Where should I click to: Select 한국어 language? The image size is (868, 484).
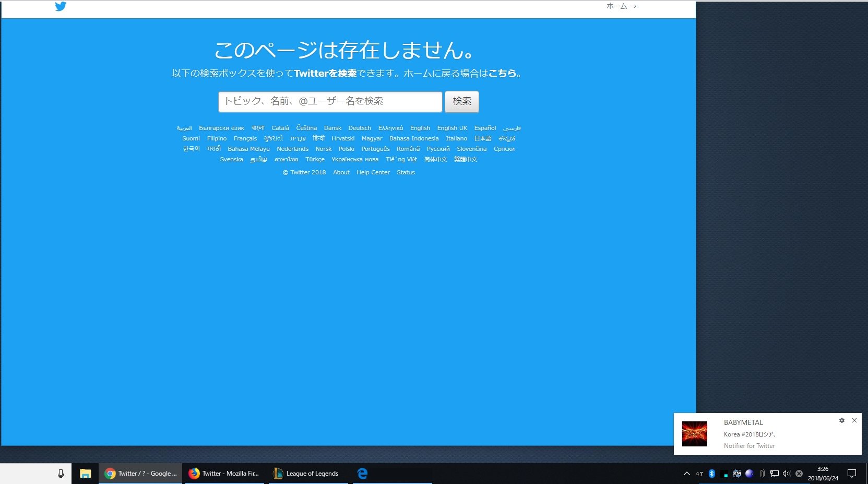[191, 149]
